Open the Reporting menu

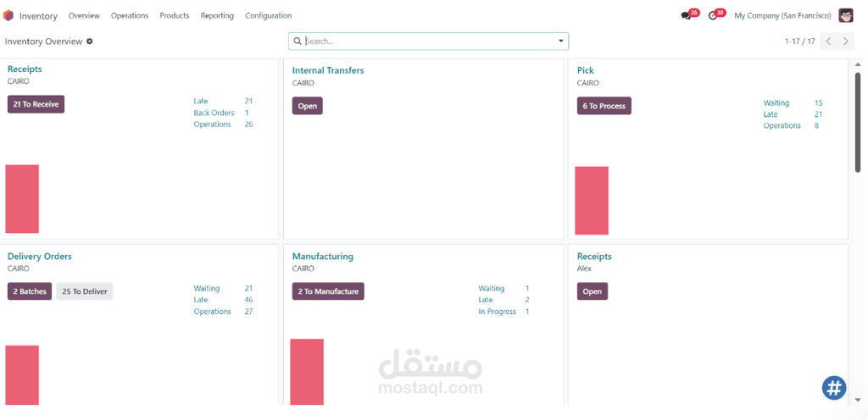click(217, 15)
